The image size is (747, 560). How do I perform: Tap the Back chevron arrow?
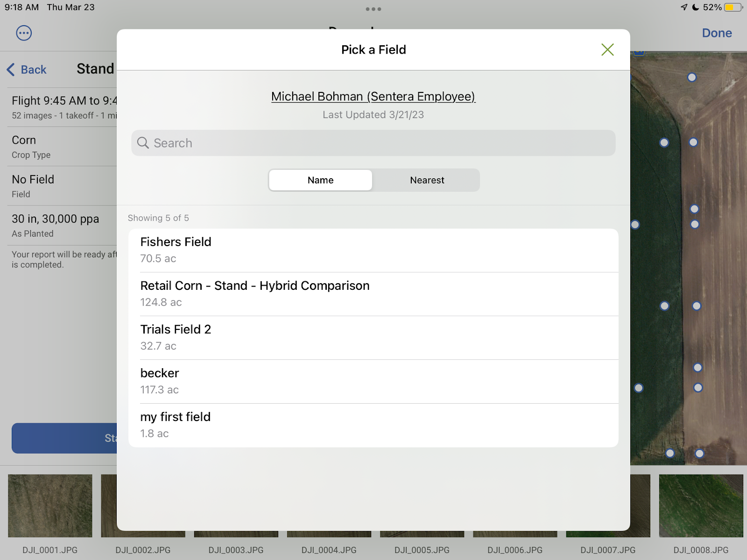pyautogui.click(x=11, y=70)
